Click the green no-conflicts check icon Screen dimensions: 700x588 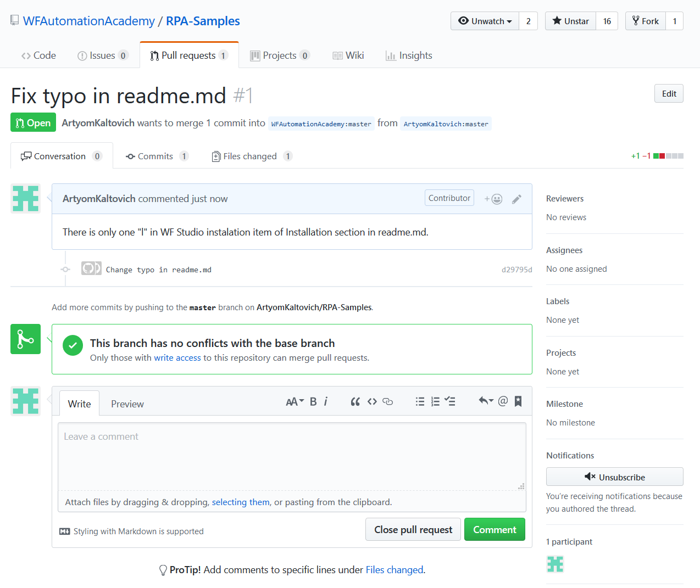pos(73,345)
